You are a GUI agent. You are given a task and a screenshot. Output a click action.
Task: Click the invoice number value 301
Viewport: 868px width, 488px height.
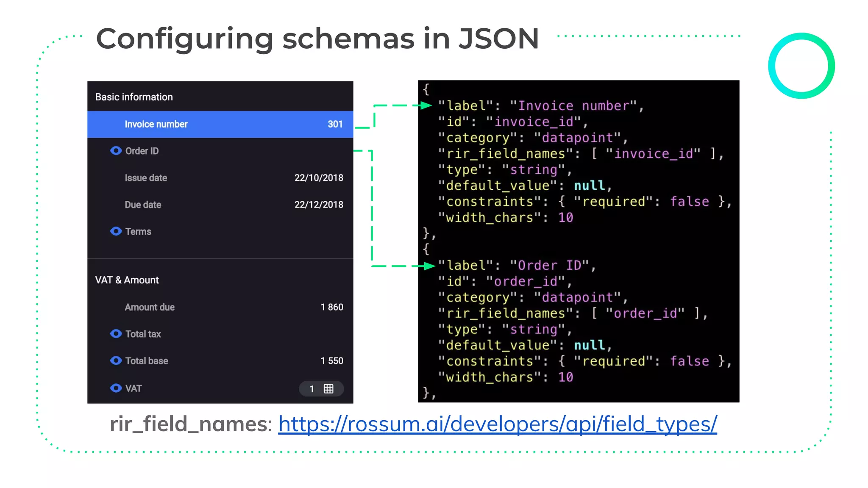pos(335,124)
